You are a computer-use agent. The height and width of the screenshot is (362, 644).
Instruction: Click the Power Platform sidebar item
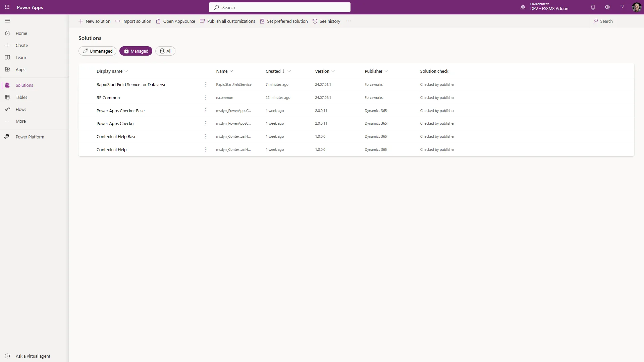click(30, 136)
